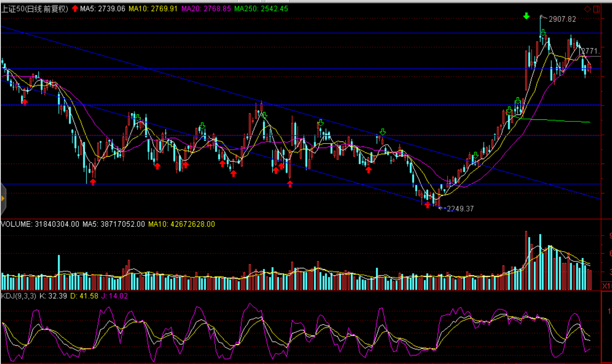612x364 pixels.
Task: Click the tallest red volume bar
Action: pos(526,261)
